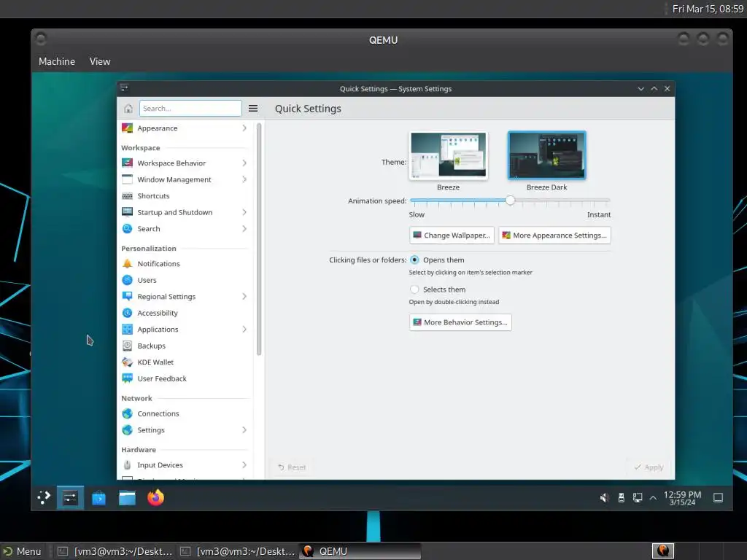Click the Applications grid icon
The height and width of the screenshot is (560, 747).
point(127,330)
